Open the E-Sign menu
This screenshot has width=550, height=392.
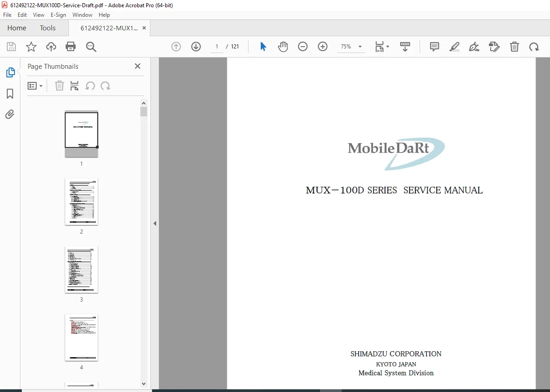point(58,15)
